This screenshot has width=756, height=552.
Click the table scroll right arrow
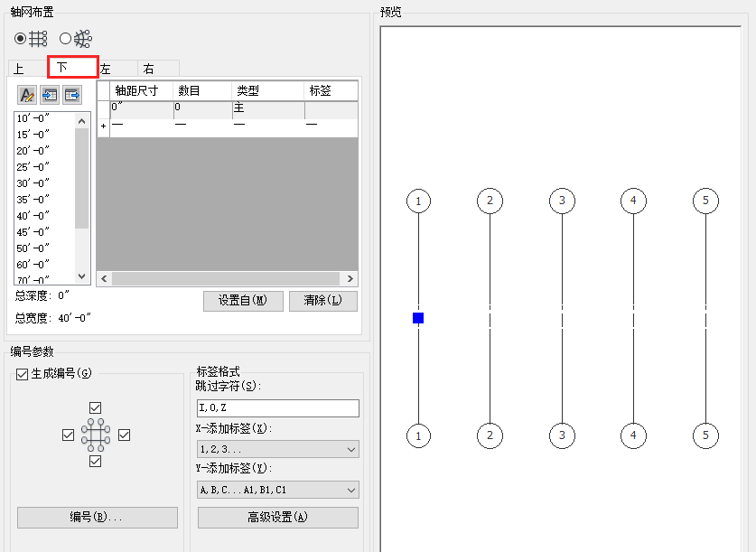pyautogui.click(x=350, y=278)
